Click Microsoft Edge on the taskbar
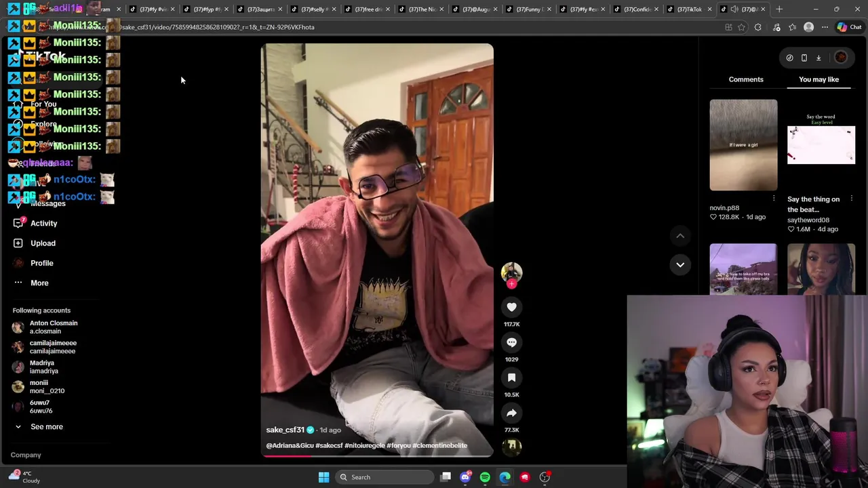Screen dimensions: 868x488 505,477
